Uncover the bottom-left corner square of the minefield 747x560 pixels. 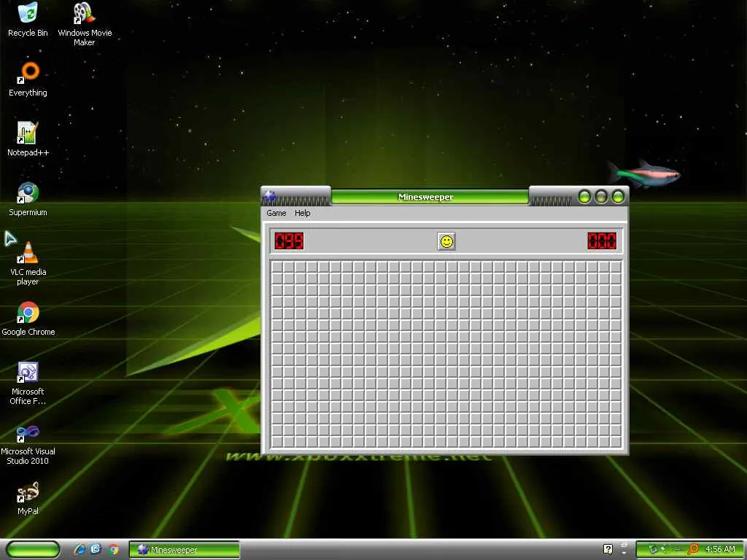coord(276,442)
